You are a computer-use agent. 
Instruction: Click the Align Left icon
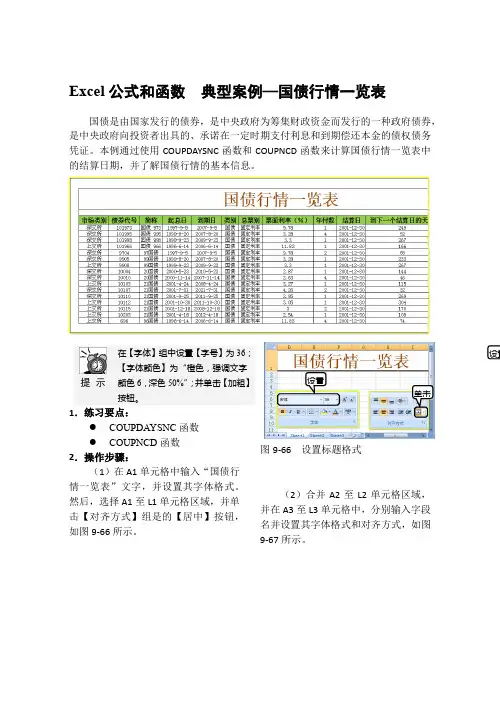coord(375,412)
